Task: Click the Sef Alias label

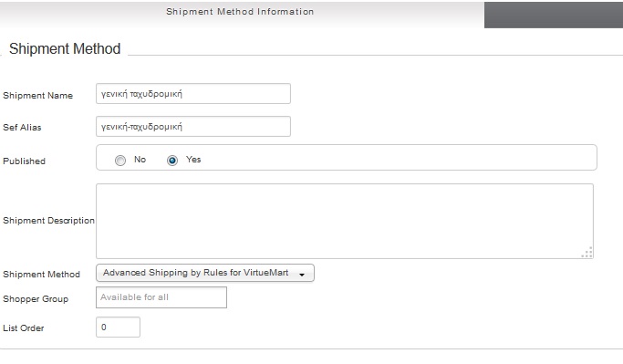Action: point(22,127)
